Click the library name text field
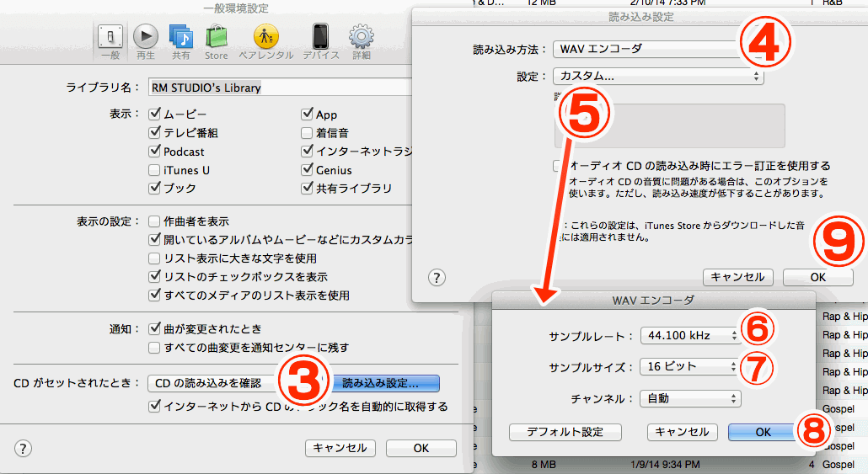 point(278,88)
